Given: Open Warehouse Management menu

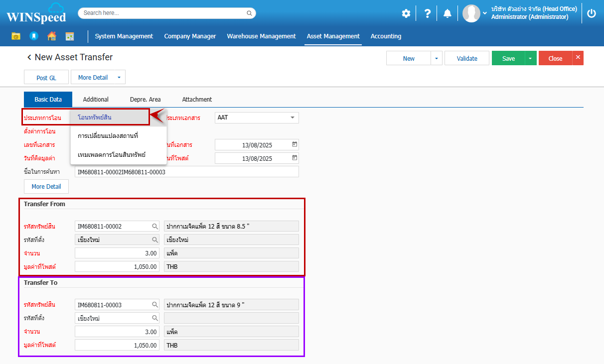Looking at the screenshot, I should click(x=261, y=36).
